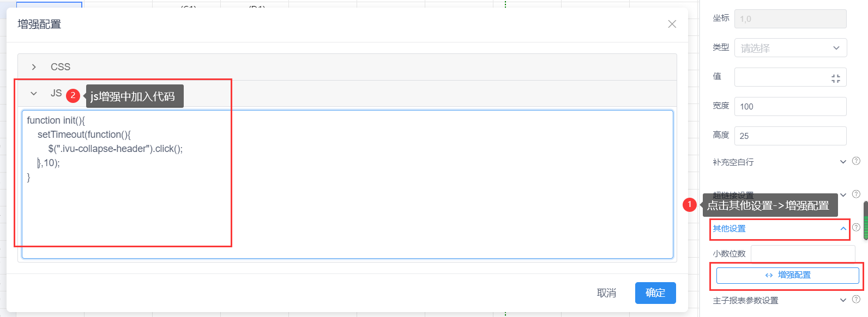
Task: Expand the 主子报表参数设置 section
Action: coord(843,300)
